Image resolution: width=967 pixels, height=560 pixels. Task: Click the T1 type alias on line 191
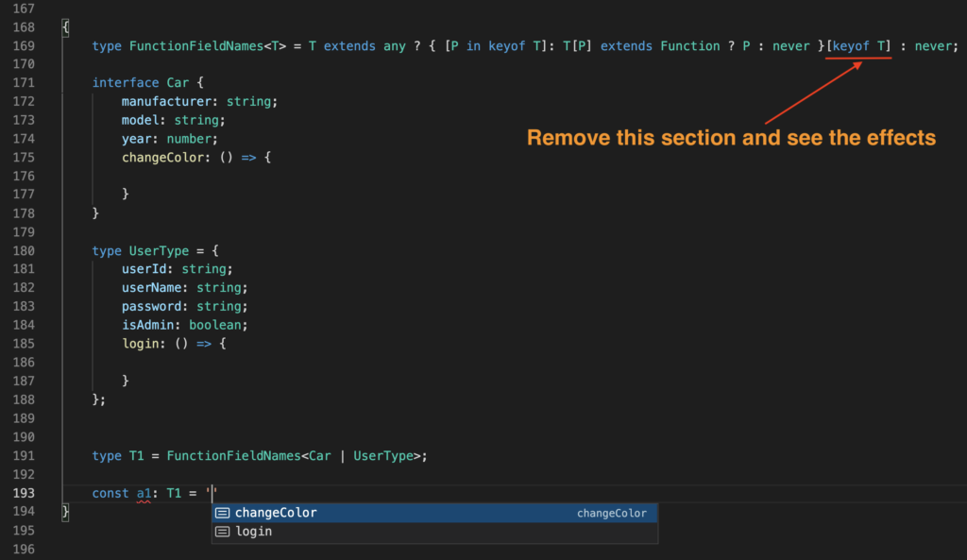tap(136, 455)
